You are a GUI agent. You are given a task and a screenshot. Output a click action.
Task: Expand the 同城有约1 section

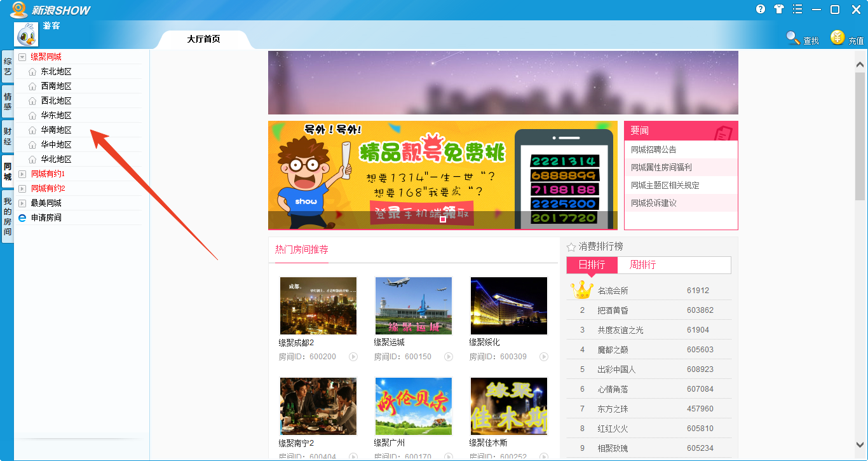point(21,173)
